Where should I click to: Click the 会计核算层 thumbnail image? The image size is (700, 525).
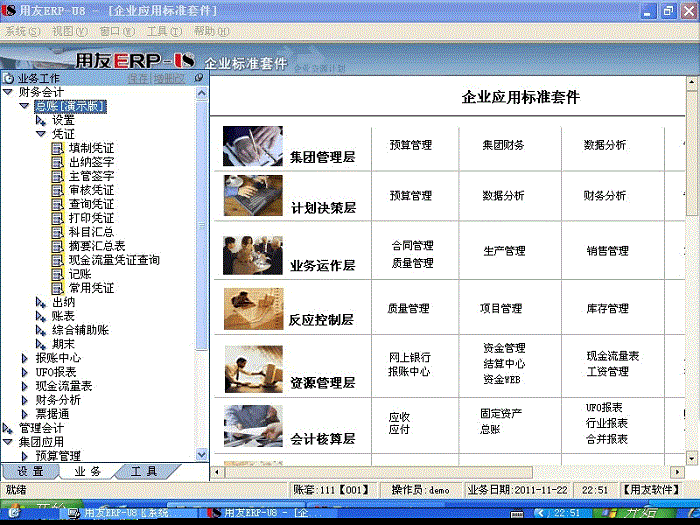(253, 426)
